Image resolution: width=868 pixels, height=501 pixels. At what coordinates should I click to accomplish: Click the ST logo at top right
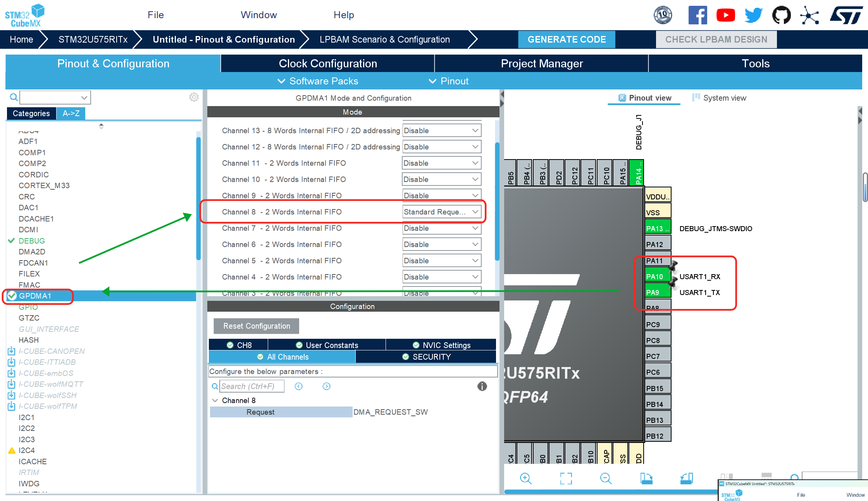(846, 15)
